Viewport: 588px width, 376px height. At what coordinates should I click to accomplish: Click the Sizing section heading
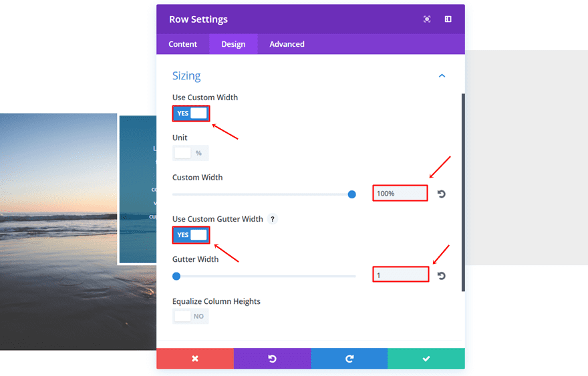coord(186,76)
